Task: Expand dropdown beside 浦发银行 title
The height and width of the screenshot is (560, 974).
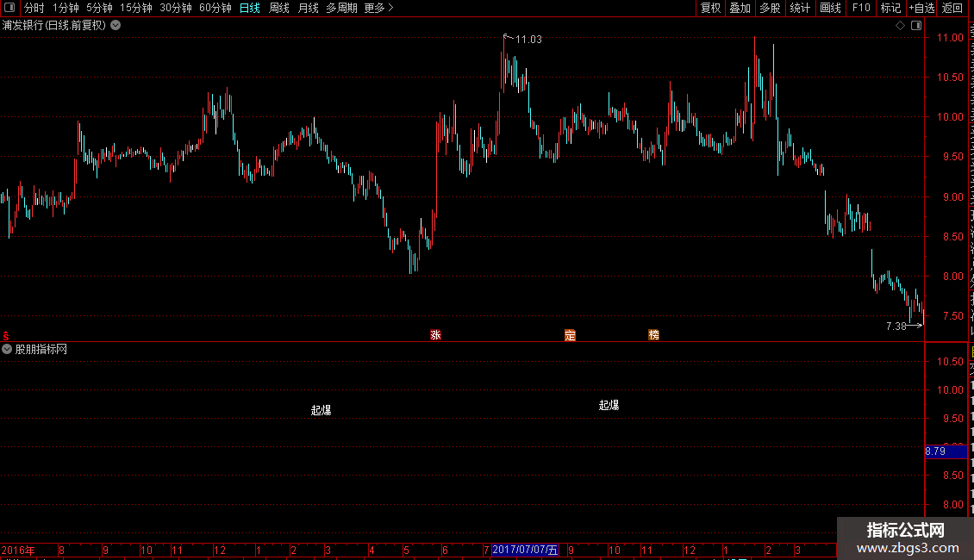Action: [116, 26]
